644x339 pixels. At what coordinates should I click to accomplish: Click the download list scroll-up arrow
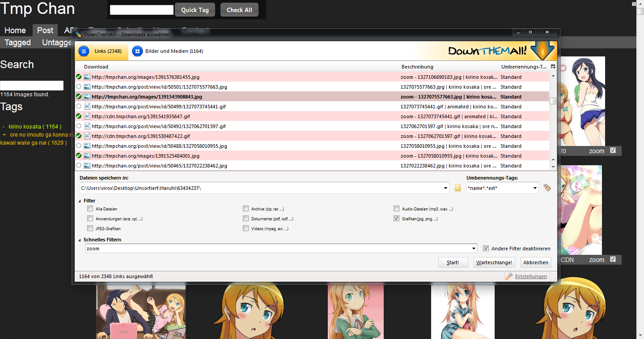[553, 75]
